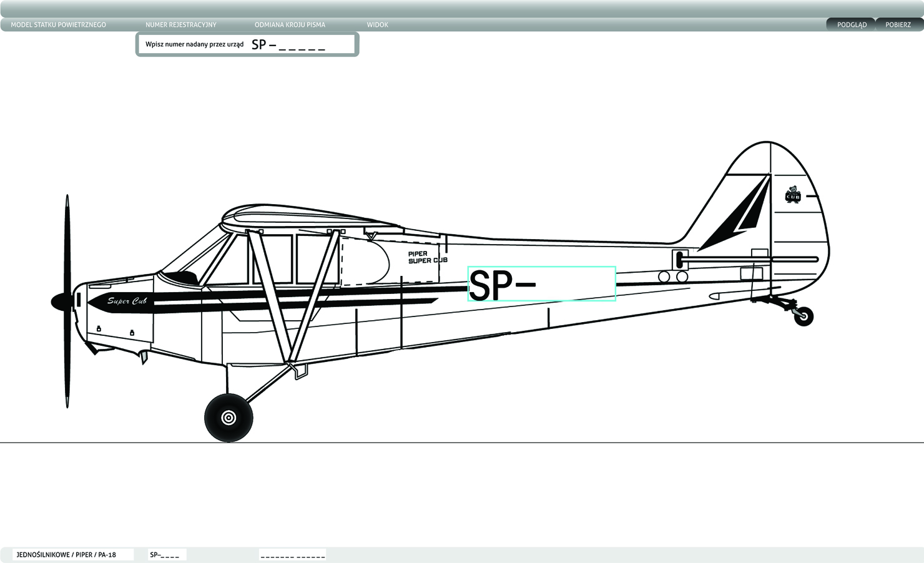
Task: Open the NUMER REJESTRACYJNY menu
Action: point(181,25)
